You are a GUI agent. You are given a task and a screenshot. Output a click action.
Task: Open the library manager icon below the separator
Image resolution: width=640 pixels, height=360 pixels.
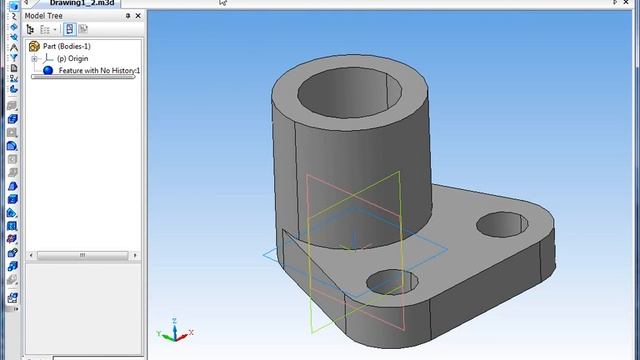tap(12, 298)
